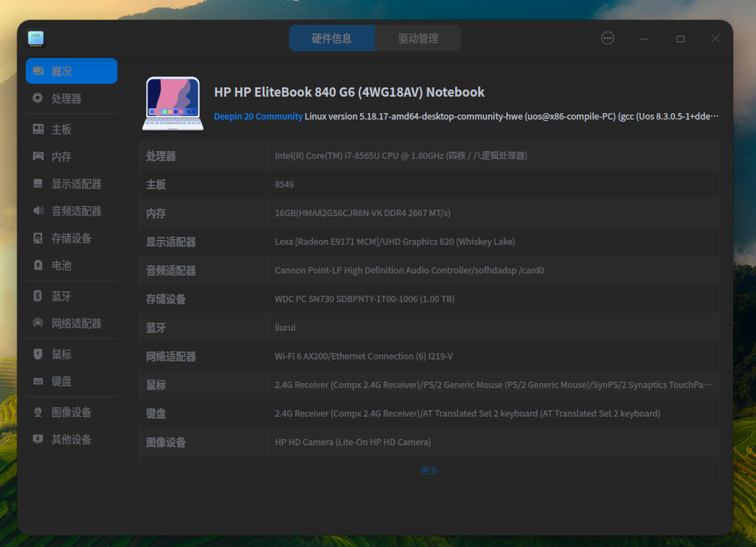
Task: Click the 电池 battery icon in sidebar
Action: (x=38, y=266)
